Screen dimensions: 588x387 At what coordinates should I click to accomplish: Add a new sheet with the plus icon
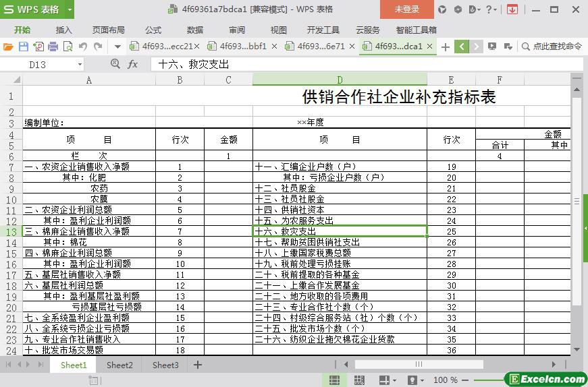tap(198, 365)
